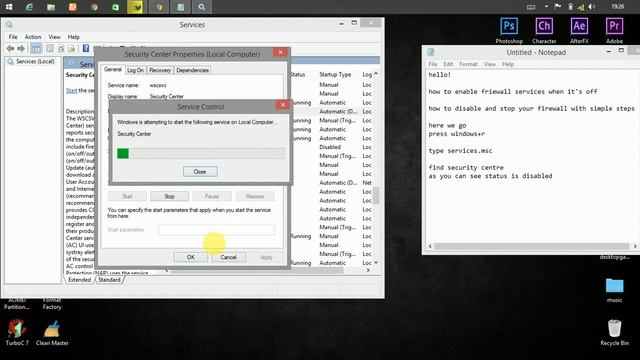The width and height of the screenshot is (640, 360).
Task: Switch to the Log On tab
Action: pyautogui.click(x=135, y=70)
